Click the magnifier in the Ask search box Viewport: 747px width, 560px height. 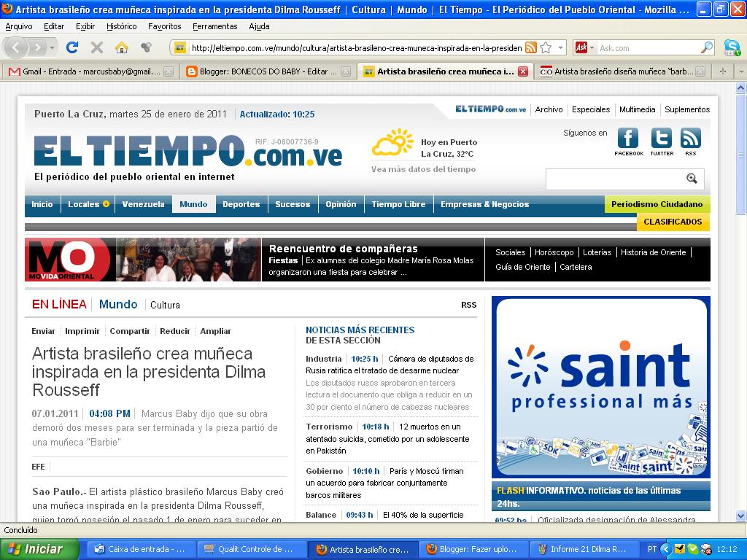pos(707,47)
